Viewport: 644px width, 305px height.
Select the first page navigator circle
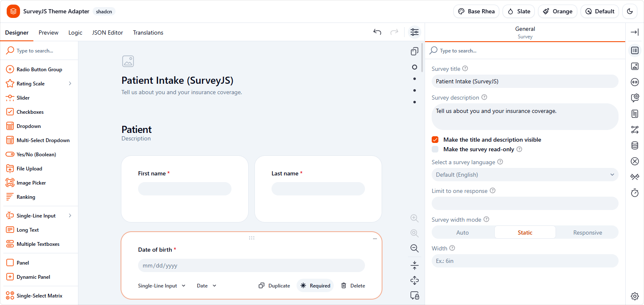coord(414,67)
